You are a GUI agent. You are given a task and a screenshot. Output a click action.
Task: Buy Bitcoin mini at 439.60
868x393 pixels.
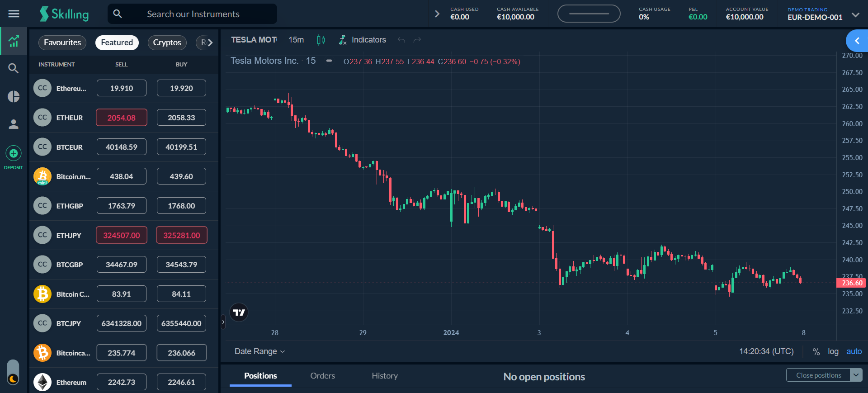click(181, 176)
